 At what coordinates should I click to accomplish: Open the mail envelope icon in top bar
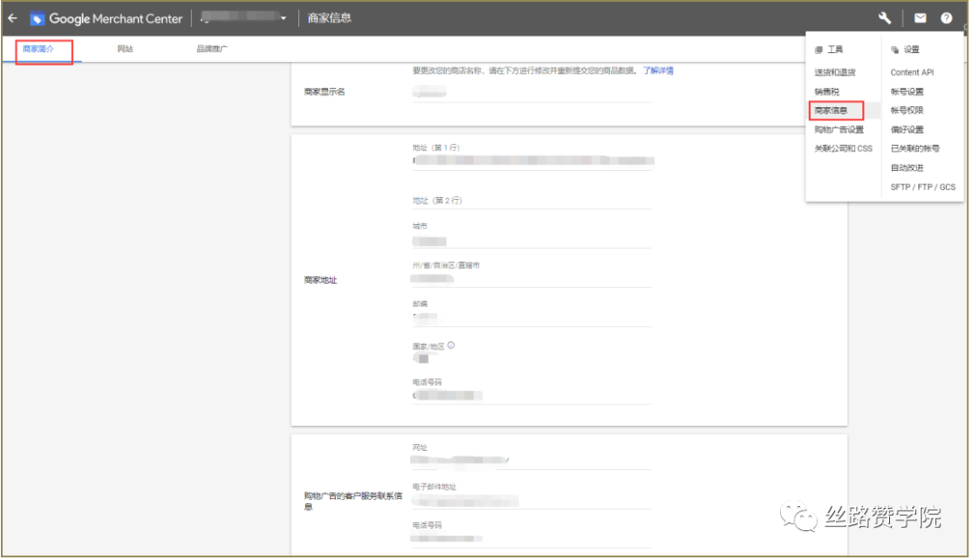pos(921,17)
